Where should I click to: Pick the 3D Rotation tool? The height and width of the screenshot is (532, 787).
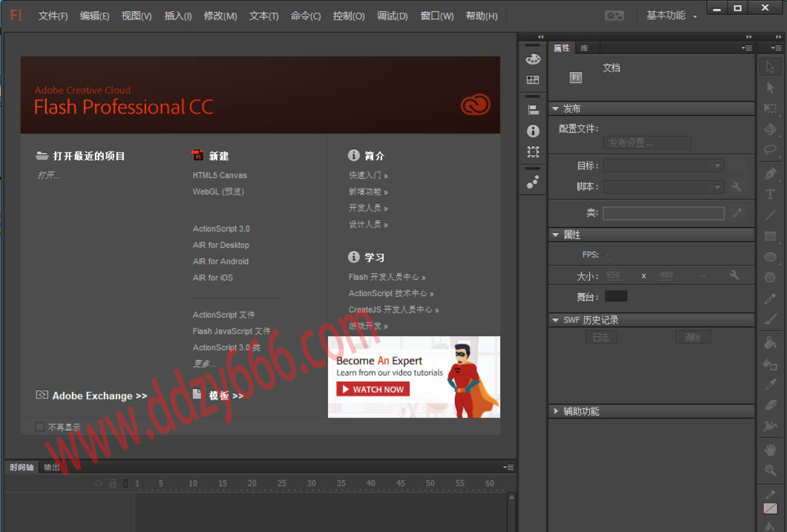(770, 129)
